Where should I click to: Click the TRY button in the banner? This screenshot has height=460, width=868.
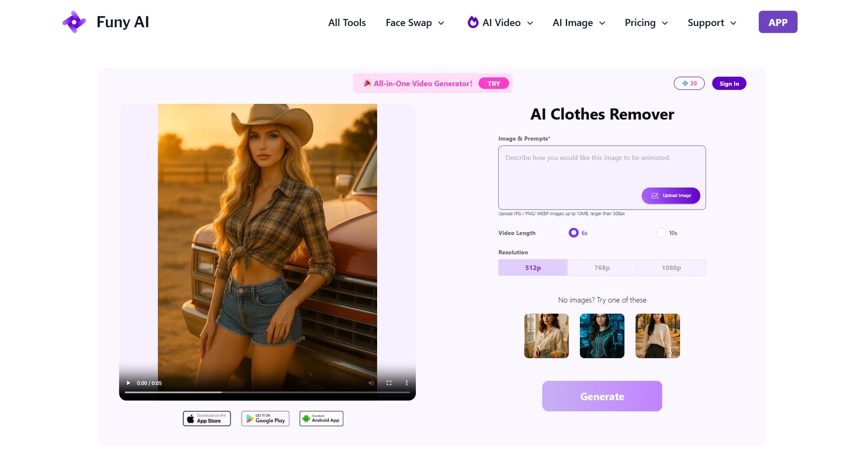(x=493, y=83)
